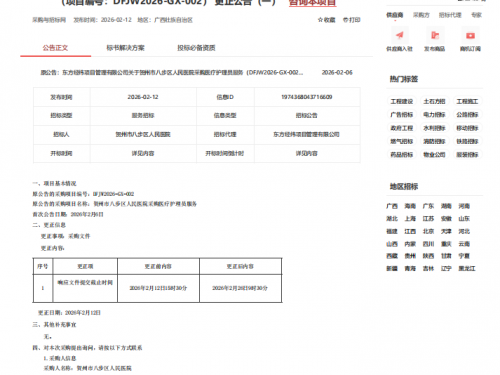Switch to the 投标必备资质 tab
Viewport: 500px width, 375px height.
coord(196,48)
